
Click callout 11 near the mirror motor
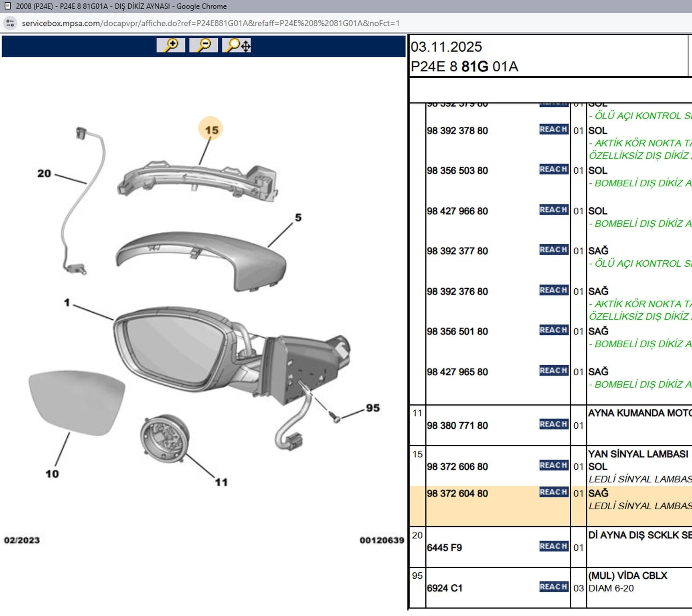(x=221, y=482)
